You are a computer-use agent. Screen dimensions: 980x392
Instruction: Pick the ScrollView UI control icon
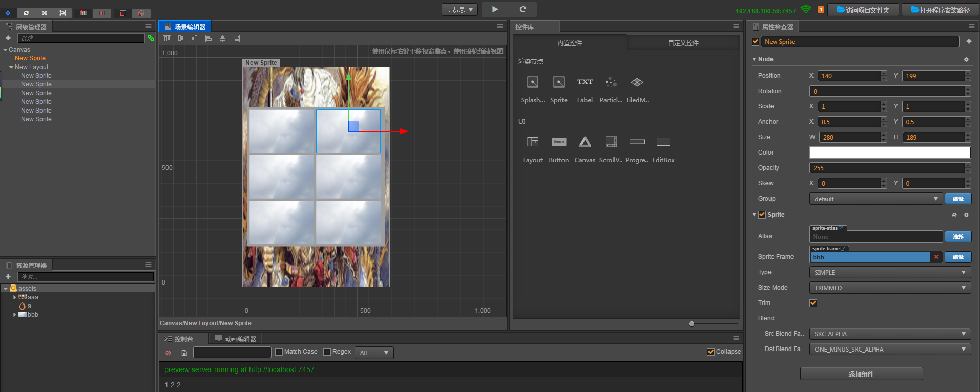[611, 142]
